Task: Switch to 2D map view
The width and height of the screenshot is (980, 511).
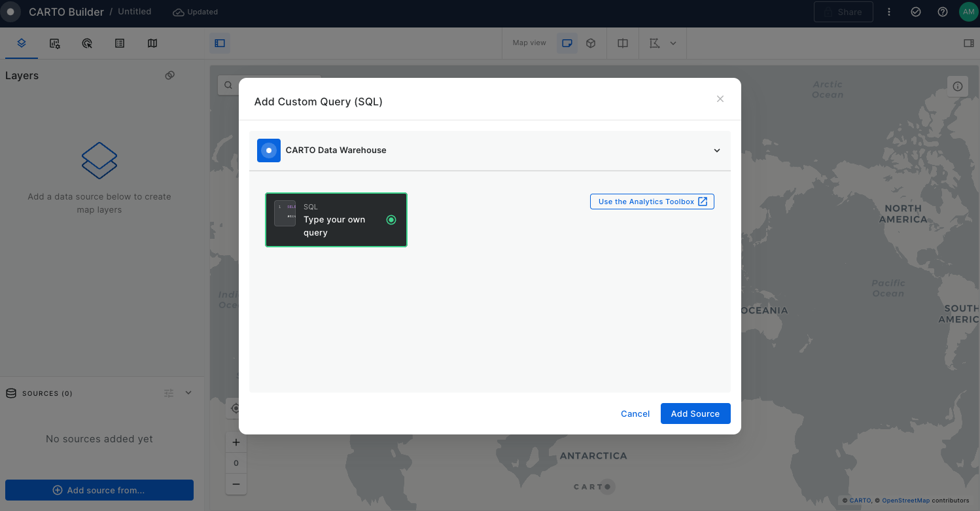Action: (567, 43)
